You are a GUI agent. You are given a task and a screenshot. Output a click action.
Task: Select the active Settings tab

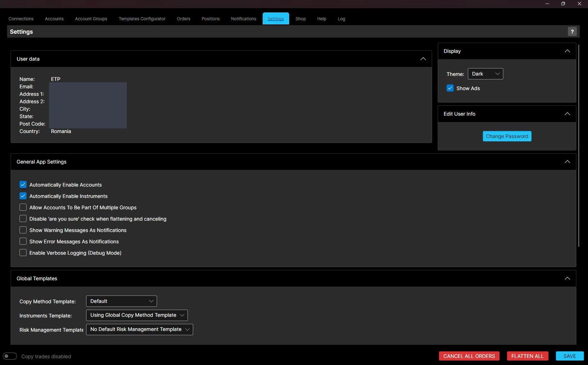pos(276,19)
